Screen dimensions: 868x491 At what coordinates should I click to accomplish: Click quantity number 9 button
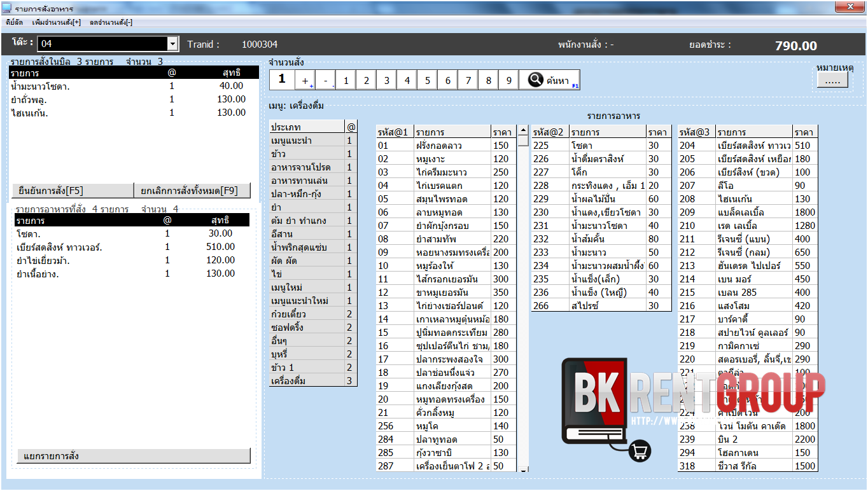click(508, 81)
